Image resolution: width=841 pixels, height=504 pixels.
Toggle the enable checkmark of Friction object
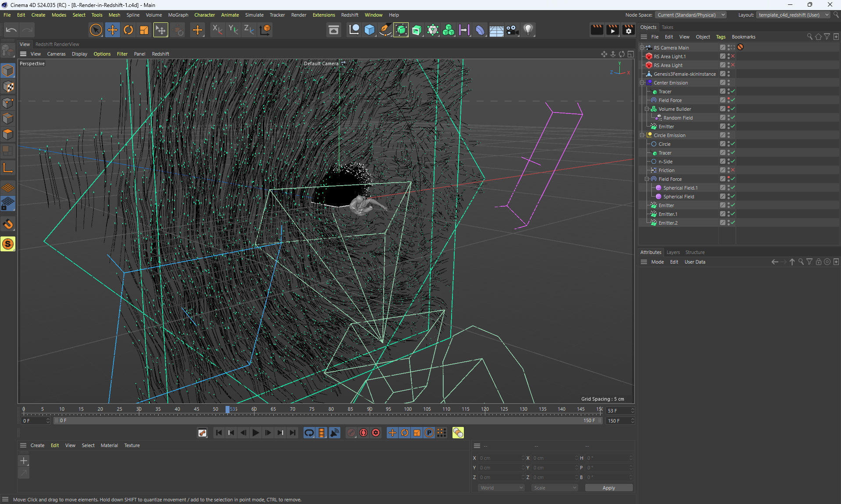(733, 170)
